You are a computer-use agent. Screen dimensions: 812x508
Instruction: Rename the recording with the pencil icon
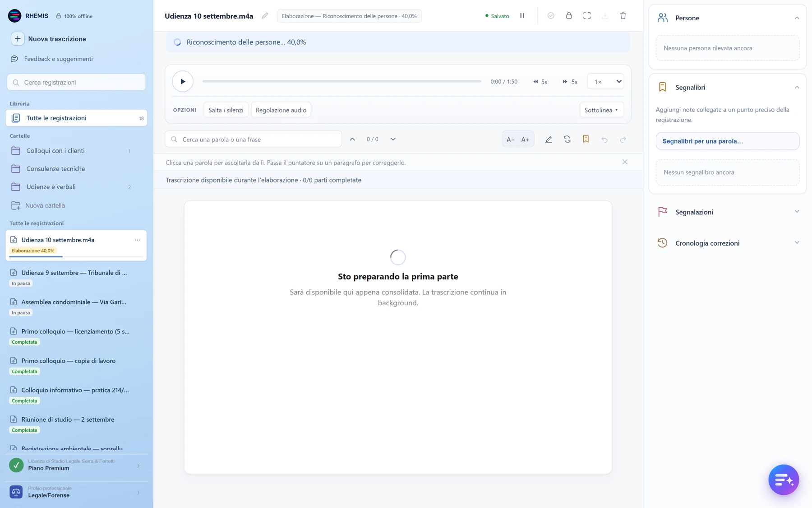pos(265,16)
